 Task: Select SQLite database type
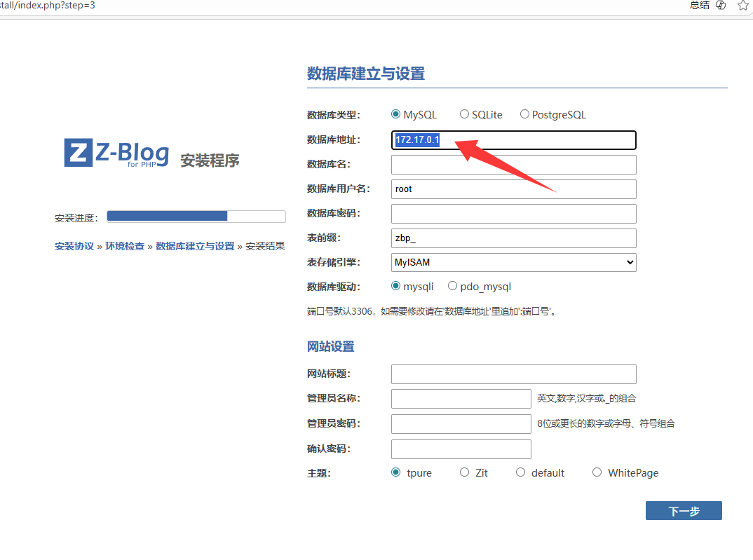click(464, 114)
